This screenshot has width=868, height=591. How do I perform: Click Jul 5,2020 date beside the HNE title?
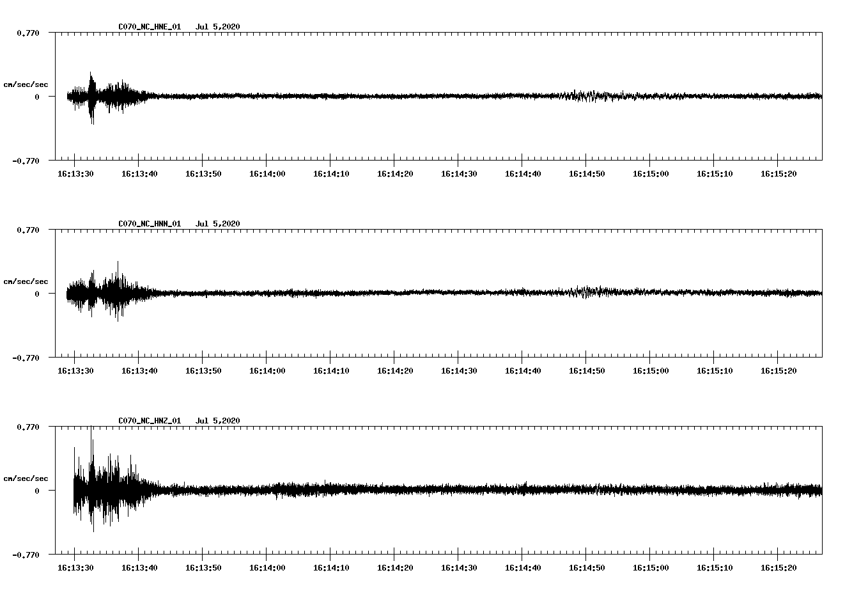pos(218,27)
